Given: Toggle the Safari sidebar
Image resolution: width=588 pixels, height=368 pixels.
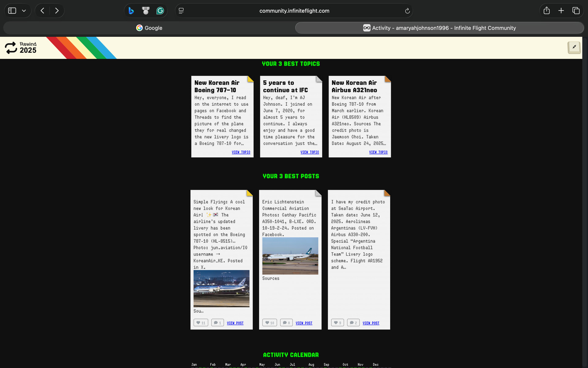Looking at the screenshot, I should (12, 11).
